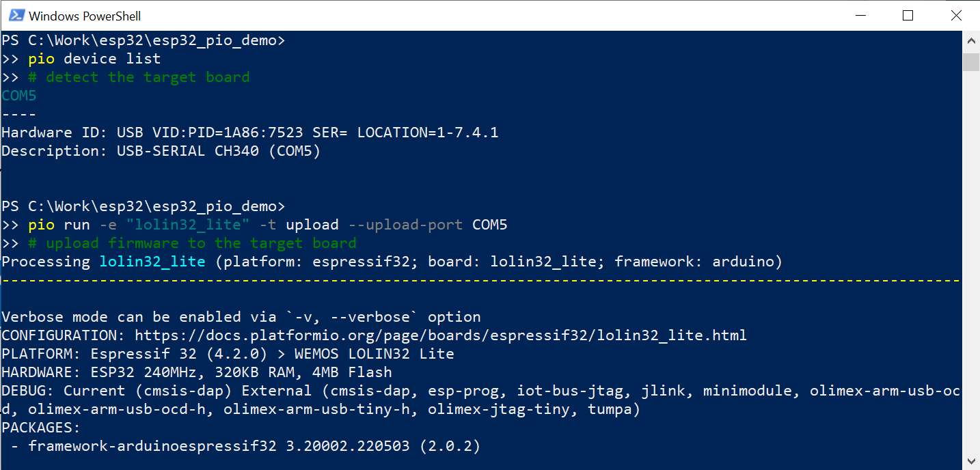Click the scrollbar up arrow
The height and width of the screenshot is (470, 980).
(971, 40)
